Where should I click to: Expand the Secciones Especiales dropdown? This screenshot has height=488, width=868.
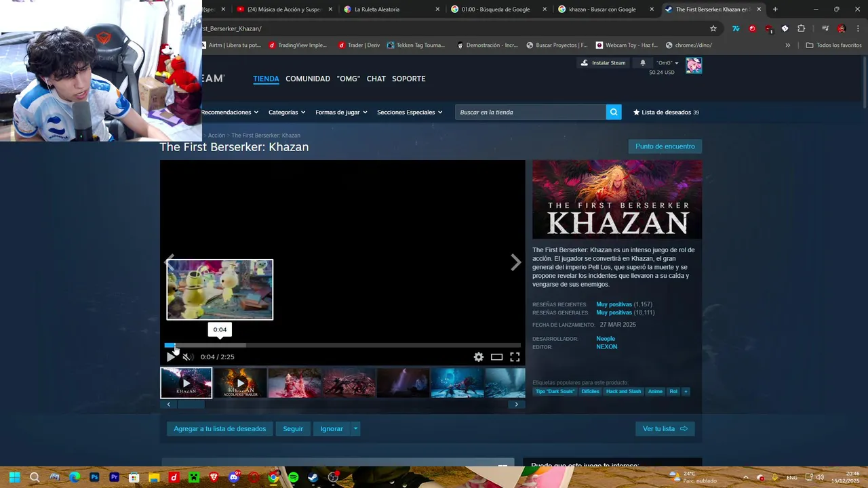tap(410, 112)
